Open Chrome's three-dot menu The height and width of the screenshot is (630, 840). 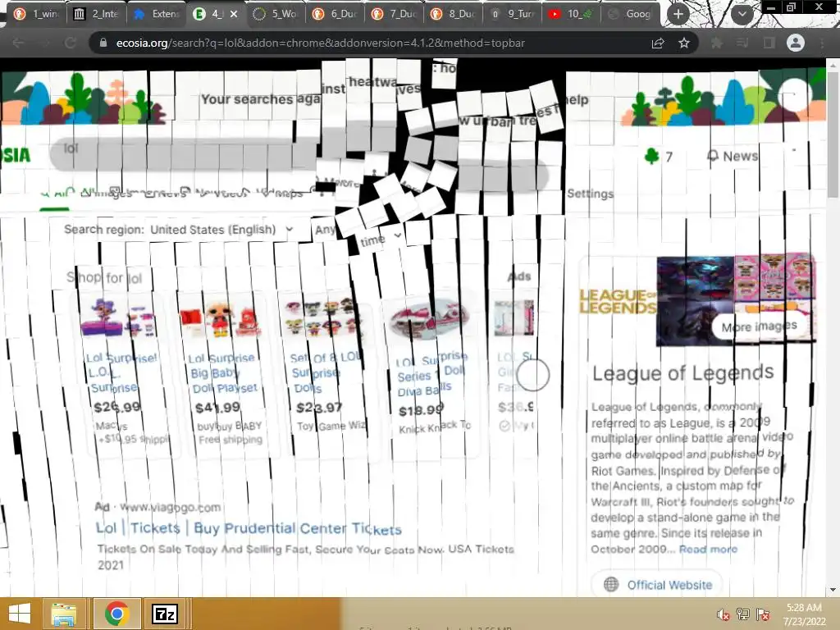(x=822, y=43)
